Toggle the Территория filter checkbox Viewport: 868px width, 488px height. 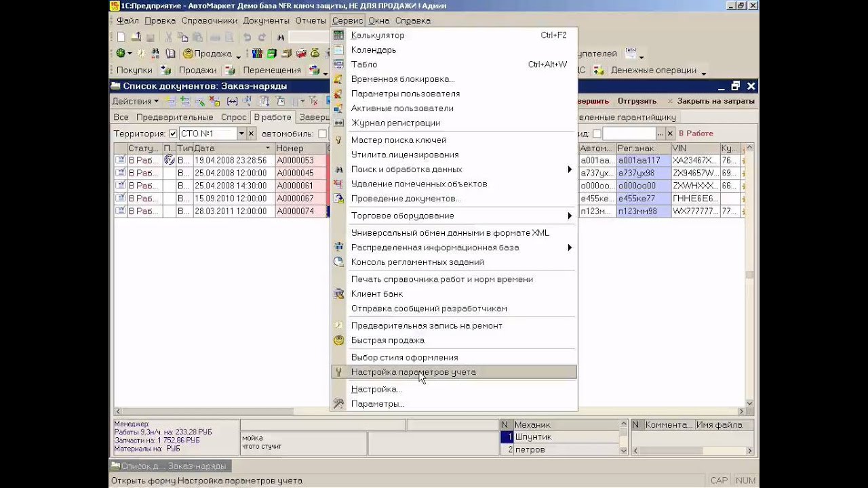(x=173, y=134)
